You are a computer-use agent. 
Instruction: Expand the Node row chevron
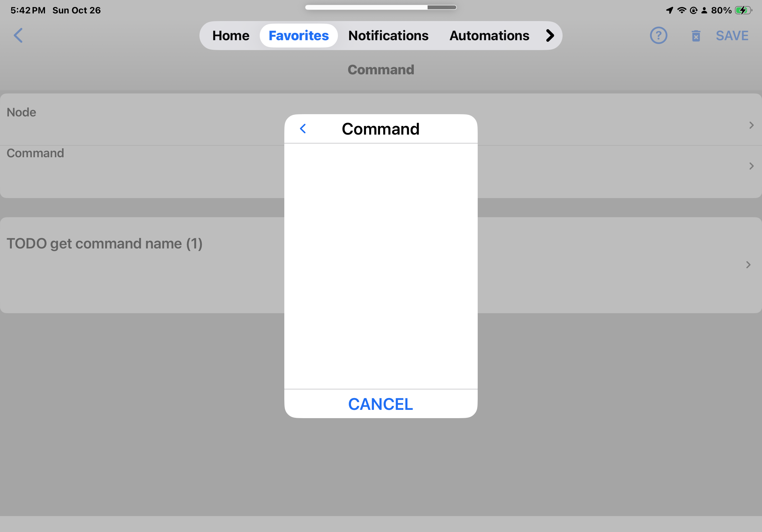click(x=751, y=125)
